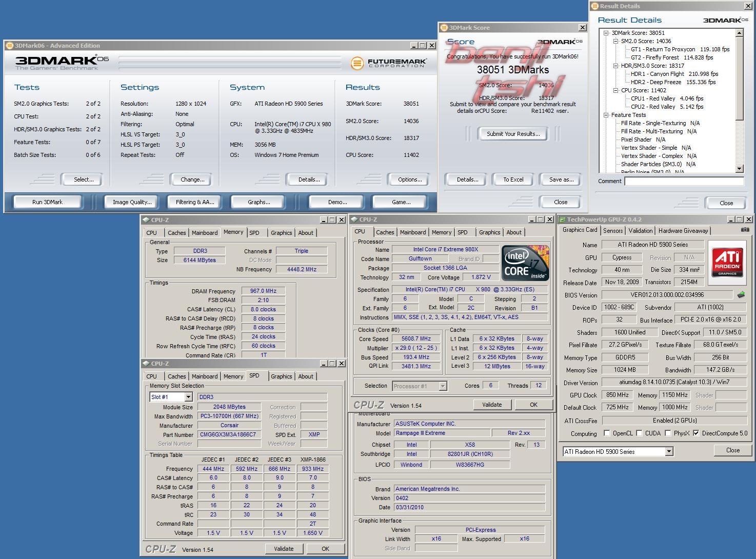Image resolution: width=756 pixels, height=559 pixels.
Task: Click Close in the GPU-Z window
Action: (x=733, y=450)
